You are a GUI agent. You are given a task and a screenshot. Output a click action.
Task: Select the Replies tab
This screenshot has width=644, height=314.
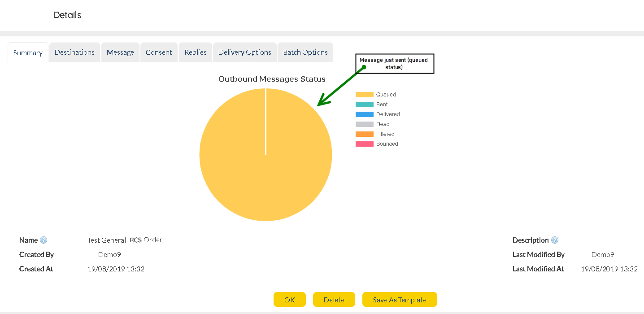(x=196, y=52)
